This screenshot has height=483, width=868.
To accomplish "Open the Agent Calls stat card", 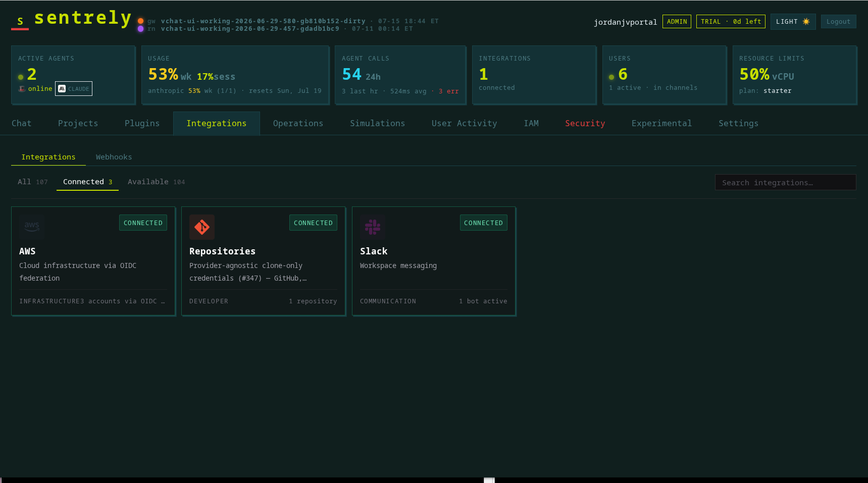I will pos(400,75).
